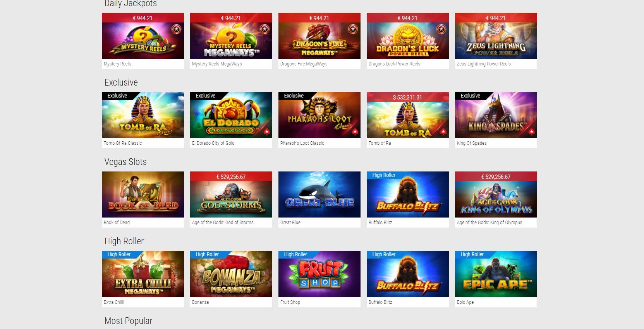This screenshot has width=644, height=329.
Task: Click red star icon on King Of Spades
Action: point(532,132)
